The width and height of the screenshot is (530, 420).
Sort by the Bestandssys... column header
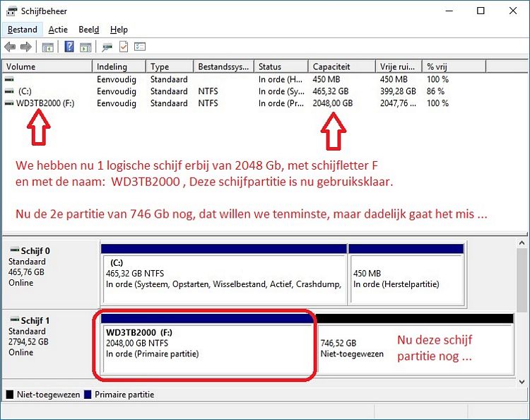click(x=224, y=66)
